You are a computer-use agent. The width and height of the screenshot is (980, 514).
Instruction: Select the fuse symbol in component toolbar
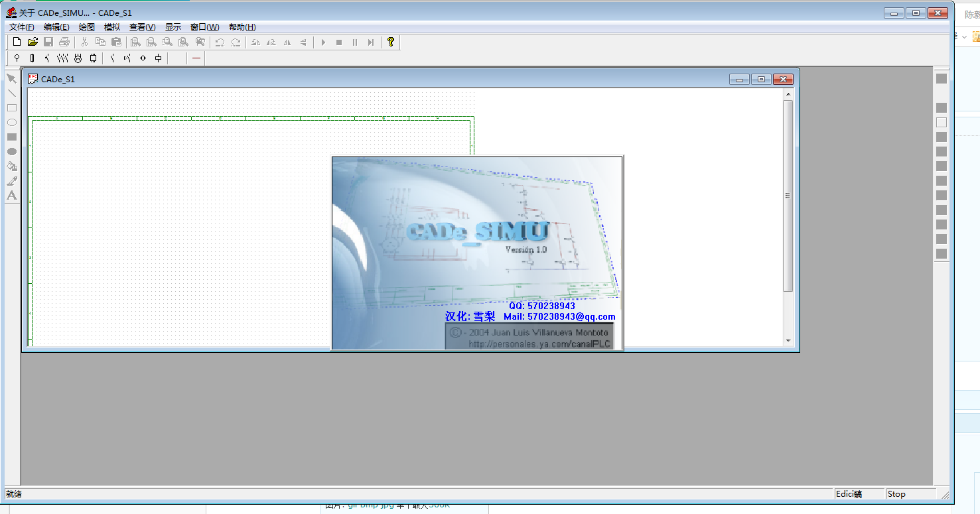point(32,58)
